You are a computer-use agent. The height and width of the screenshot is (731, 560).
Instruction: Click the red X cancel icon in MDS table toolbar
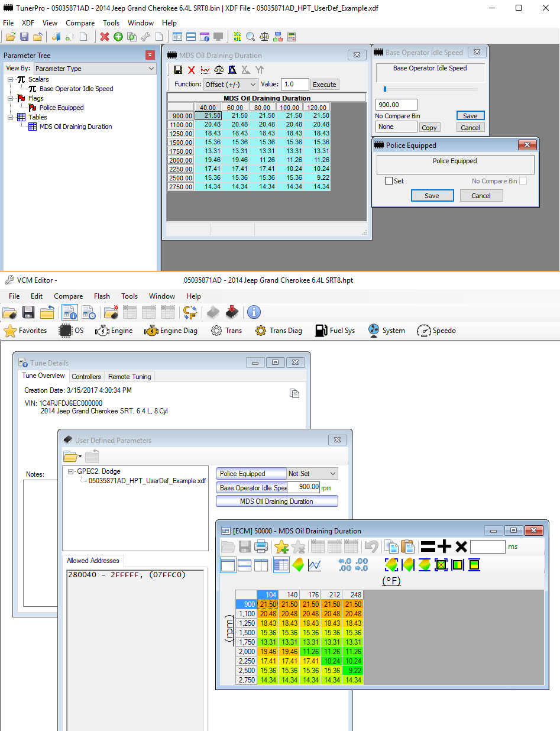(x=191, y=70)
